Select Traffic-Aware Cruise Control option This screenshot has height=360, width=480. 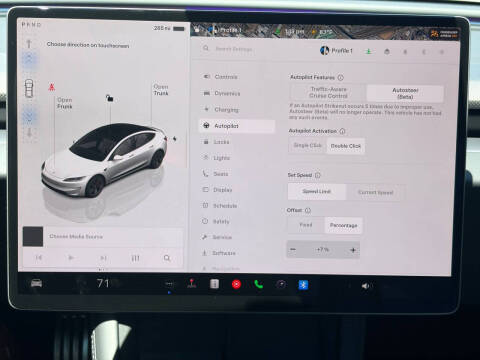(x=328, y=93)
